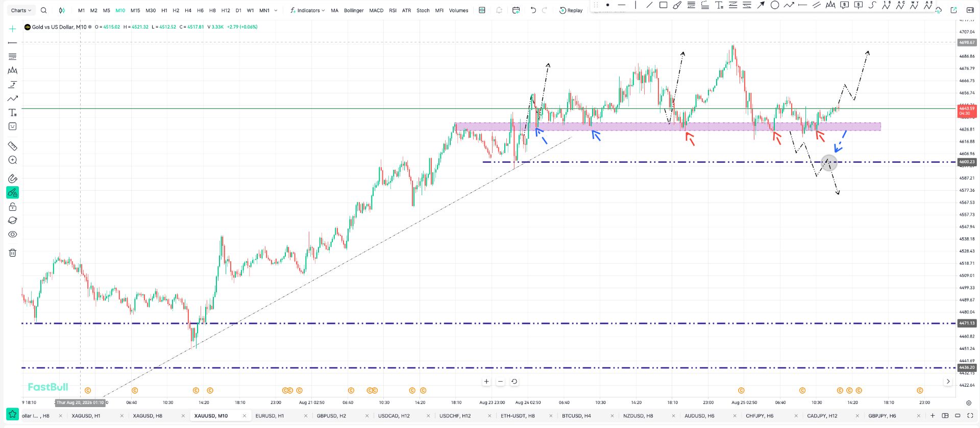Switch to the EURUSD, H1 tab

269,416
